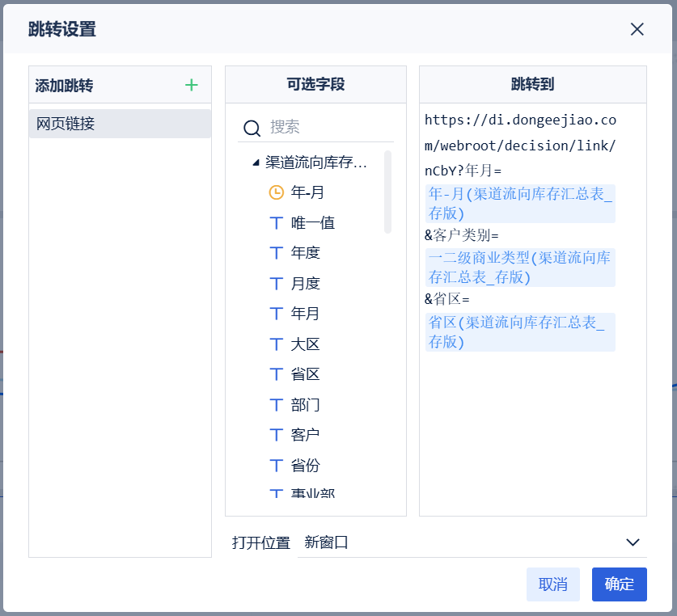Viewport: 677px width, 616px height.
Task: Click the T icon next to 省份
Action: (x=277, y=466)
